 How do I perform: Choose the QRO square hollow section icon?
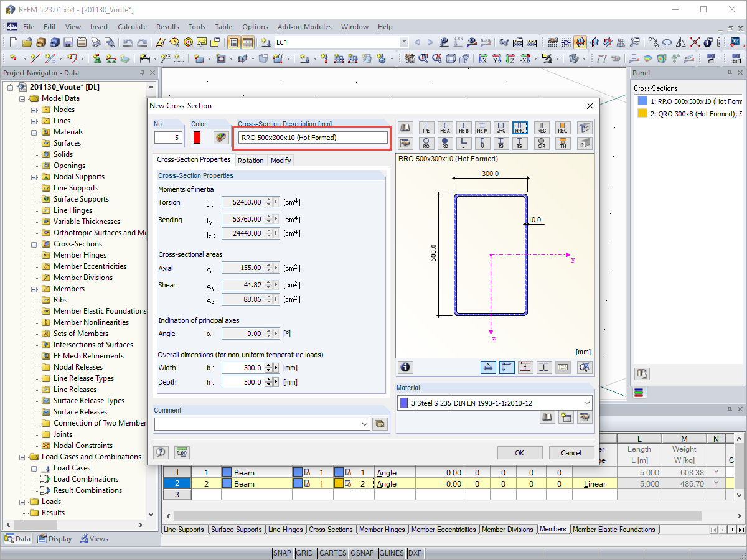tap(500, 128)
